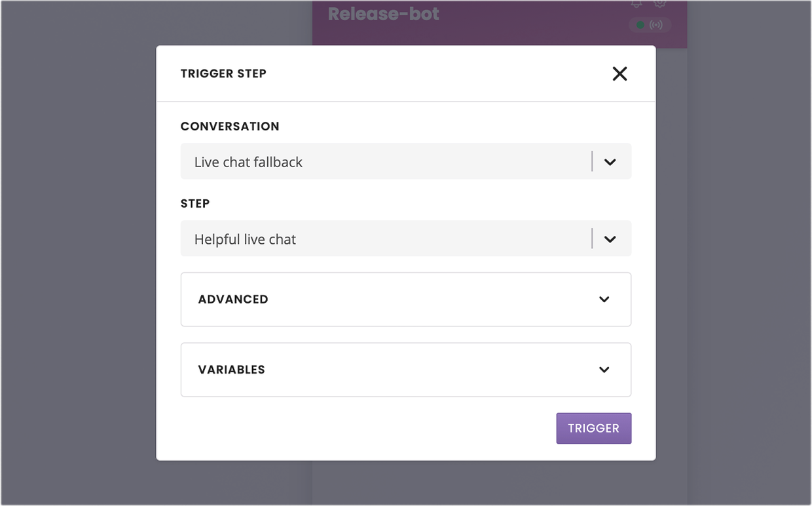Image resolution: width=812 pixels, height=506 pixels.
Task: Click the Step field label
Action: [195, 204]
